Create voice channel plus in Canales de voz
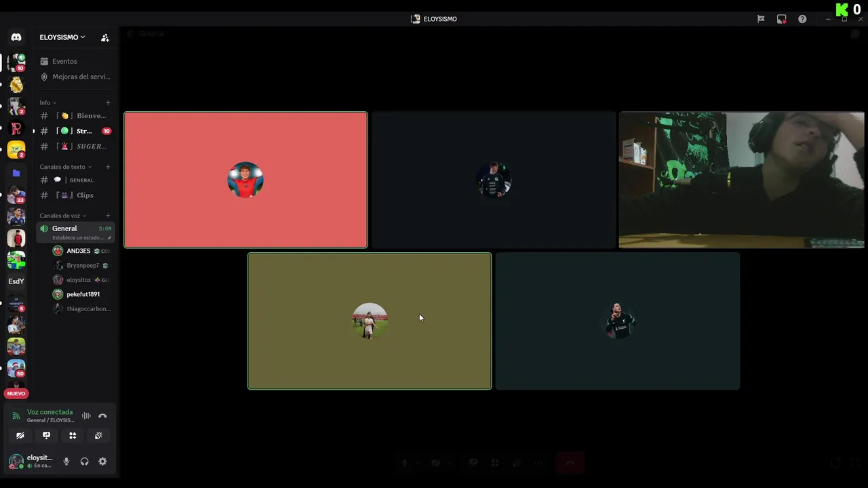The width and height of the screenshot is (868, 488). (x=108, y=216)
